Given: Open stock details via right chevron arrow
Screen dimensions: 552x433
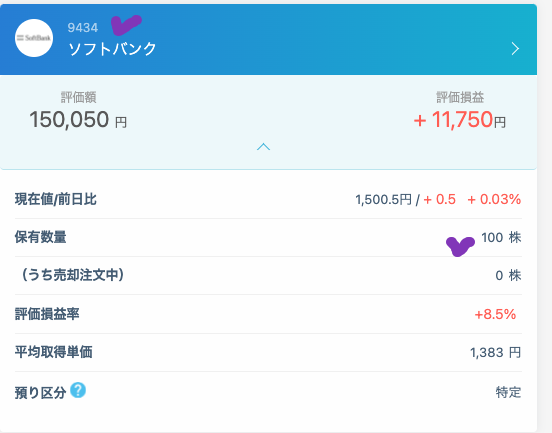Looking at the screenshot, I should point(515,49).
